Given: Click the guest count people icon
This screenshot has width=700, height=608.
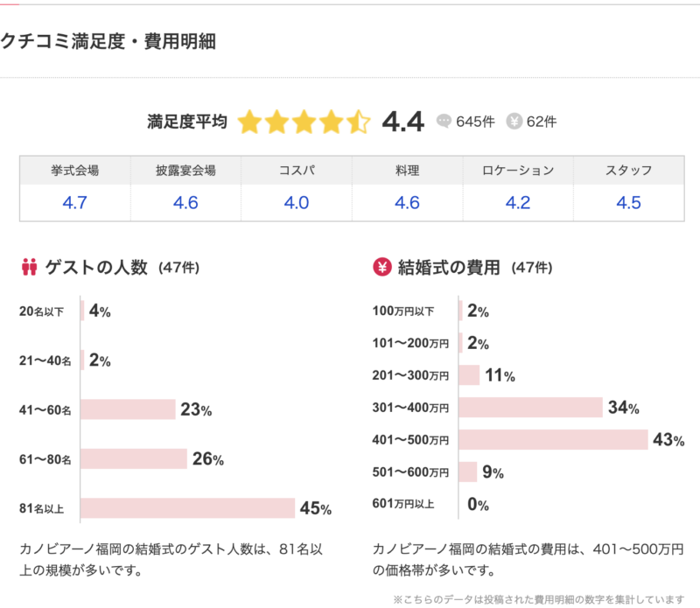Looking at the screenshot, I should pos(28,268).
